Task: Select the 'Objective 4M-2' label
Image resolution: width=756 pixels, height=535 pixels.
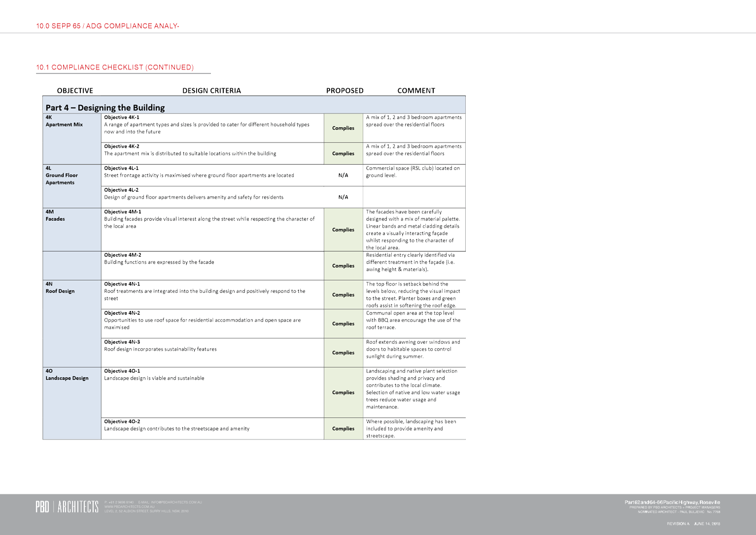Action: point(123,255)
